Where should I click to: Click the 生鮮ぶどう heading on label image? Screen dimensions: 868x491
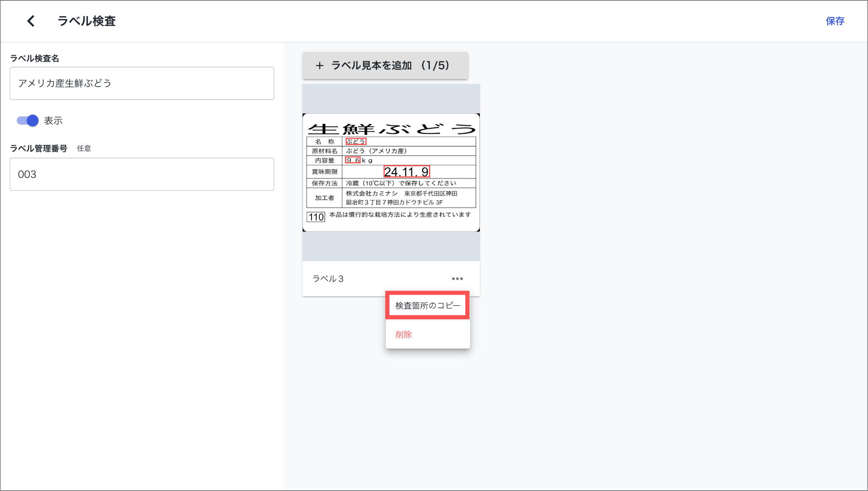(x=391, y=128)
